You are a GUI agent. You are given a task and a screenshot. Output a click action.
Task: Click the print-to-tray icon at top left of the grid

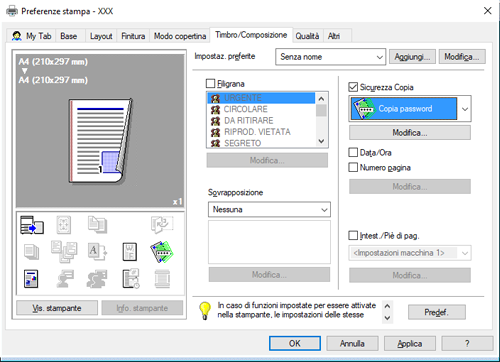click(32, 225)
